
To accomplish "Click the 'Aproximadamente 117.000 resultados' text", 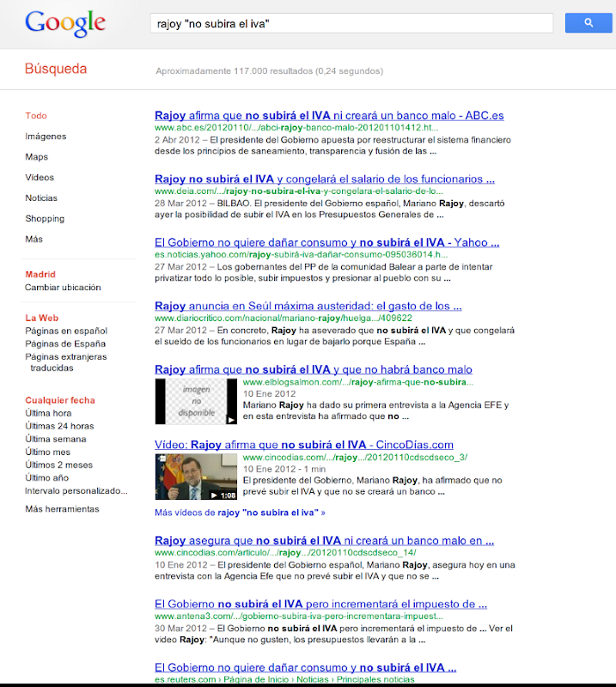I will pos(269,71).
